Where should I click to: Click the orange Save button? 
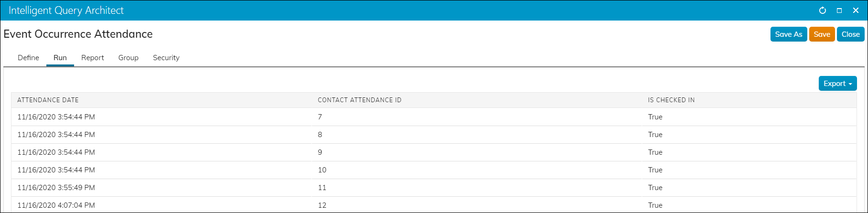(822, 34)
